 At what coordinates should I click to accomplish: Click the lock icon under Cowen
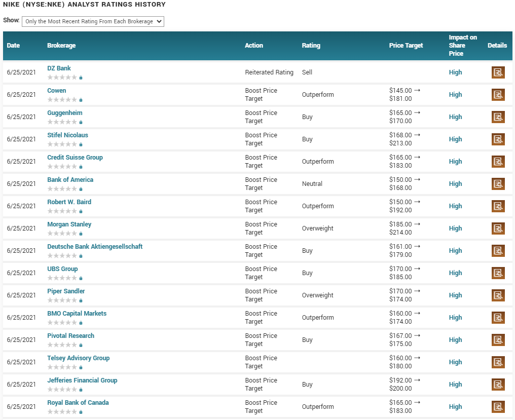pos(81,100)
